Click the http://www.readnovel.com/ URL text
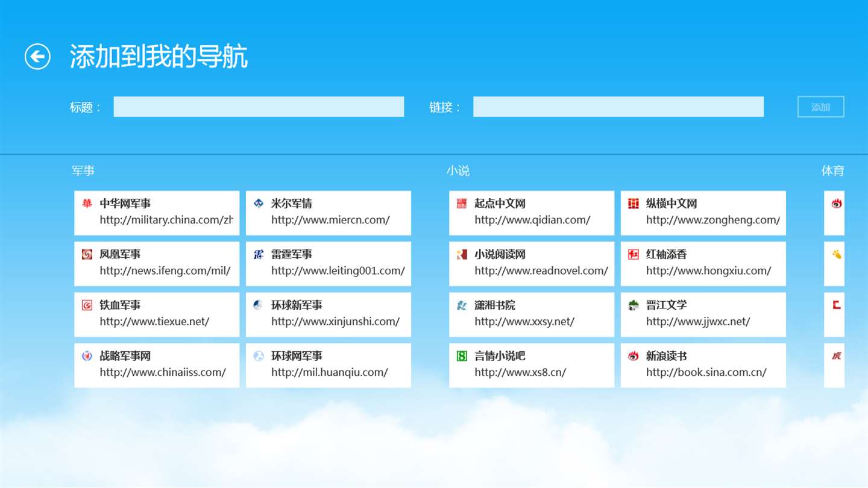This screenshot has width=868, height=488. pyautogui.click(x=541, y=271)
